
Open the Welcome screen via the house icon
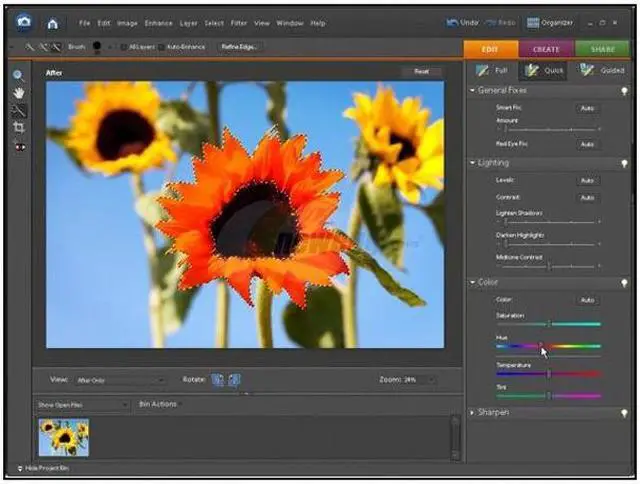click(52, 24)
